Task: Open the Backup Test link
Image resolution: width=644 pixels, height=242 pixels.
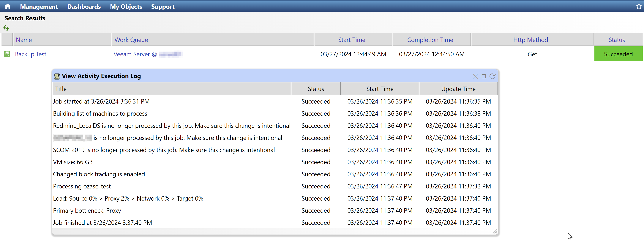Action: click(x=31, y=54)
